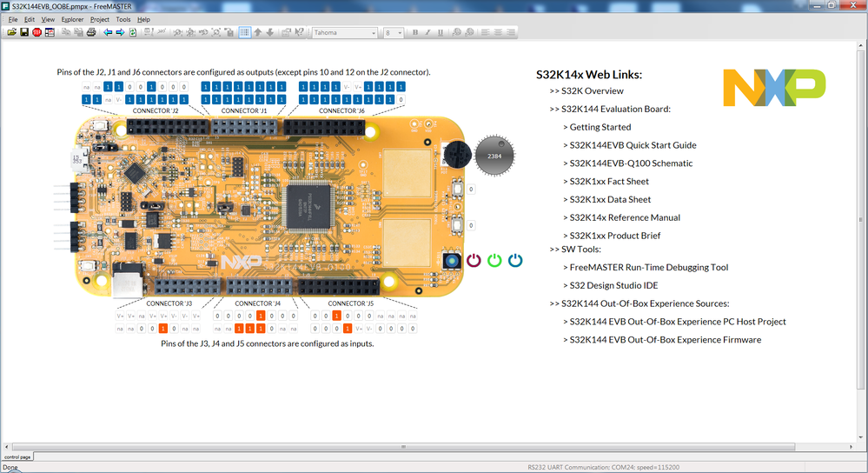
Task: Go forward with the blue right arrow
Action: pyautogui.click(x=120, y=32)
